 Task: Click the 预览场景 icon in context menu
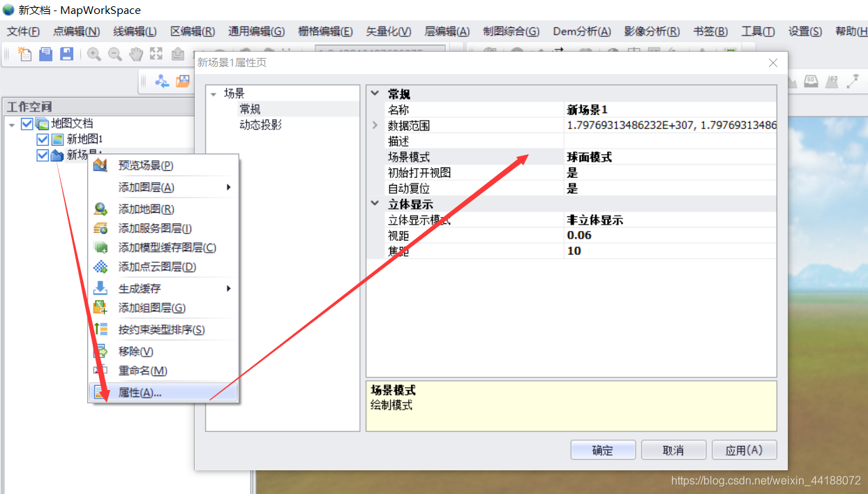(100, 165)
